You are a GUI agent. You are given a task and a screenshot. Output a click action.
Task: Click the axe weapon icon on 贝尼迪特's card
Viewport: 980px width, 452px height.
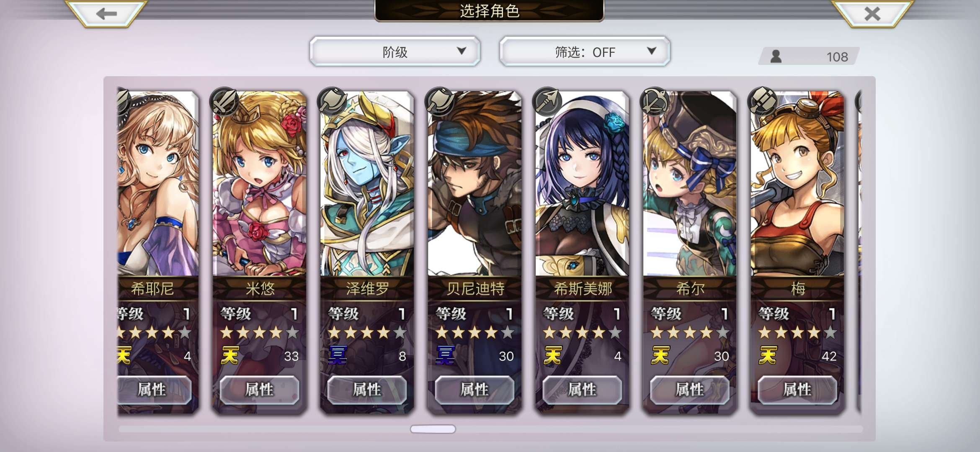pyautogui.click(x=440, y=101)
